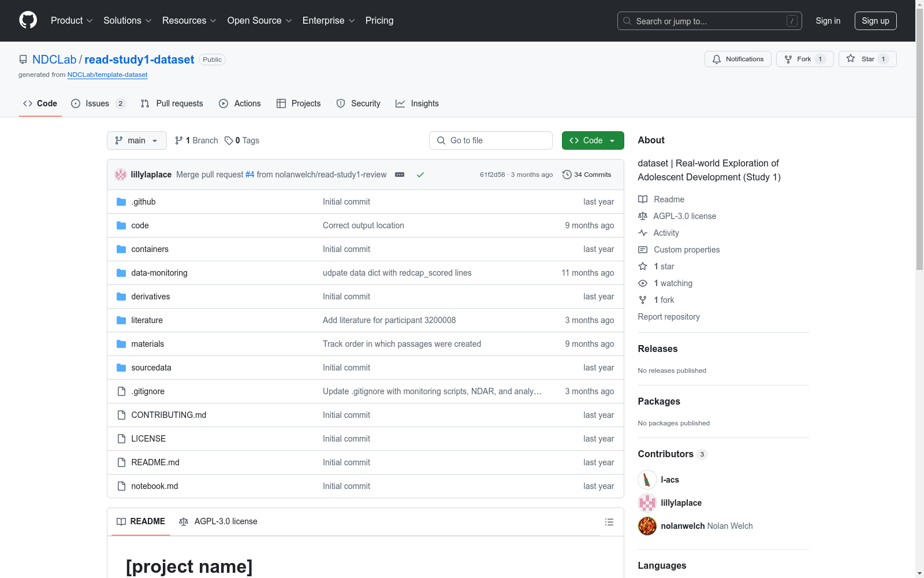Open the Product dropdown menu

tap(72, 21)
